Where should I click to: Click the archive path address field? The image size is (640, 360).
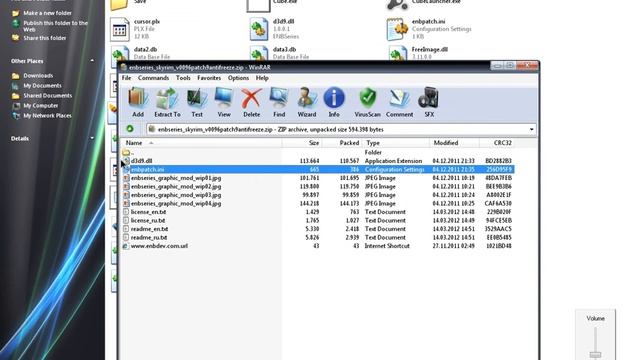341,129
